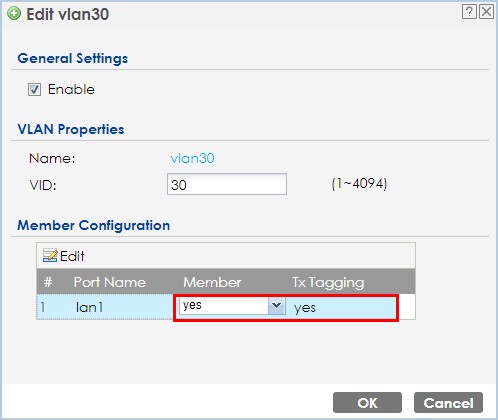Select the lan1 port row
This screenshot has height=420, width=498.
click(226, 307)
